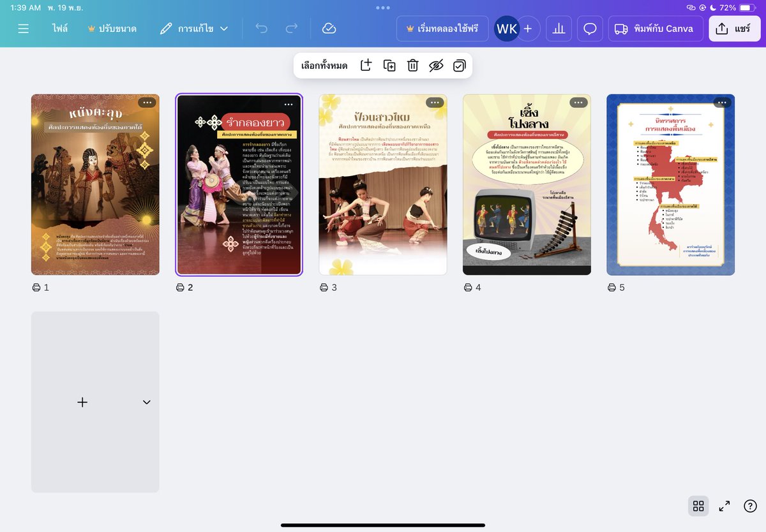766x532 pixels.
Task: Open the ไฟล์ (File) menu
Action: pyautogui.click(x=60, y=29)
